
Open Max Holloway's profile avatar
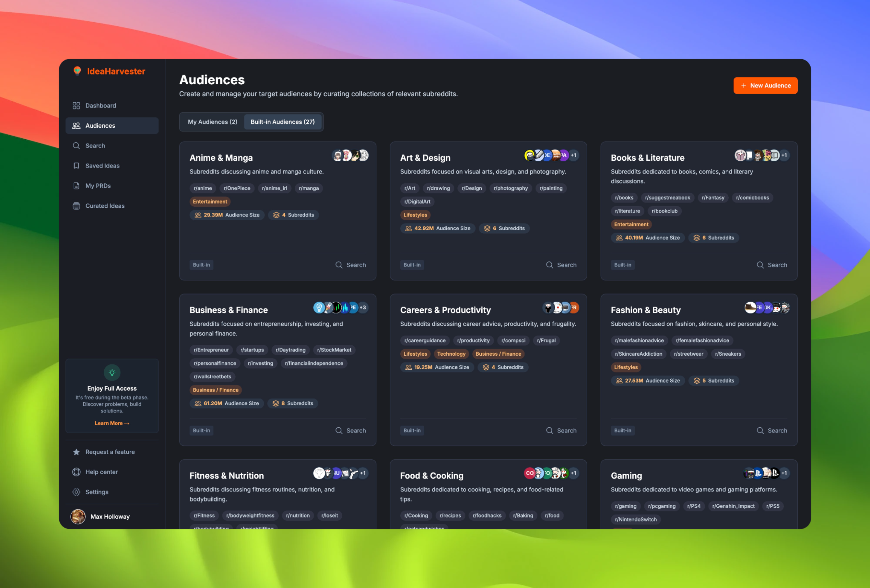[78, 516]
